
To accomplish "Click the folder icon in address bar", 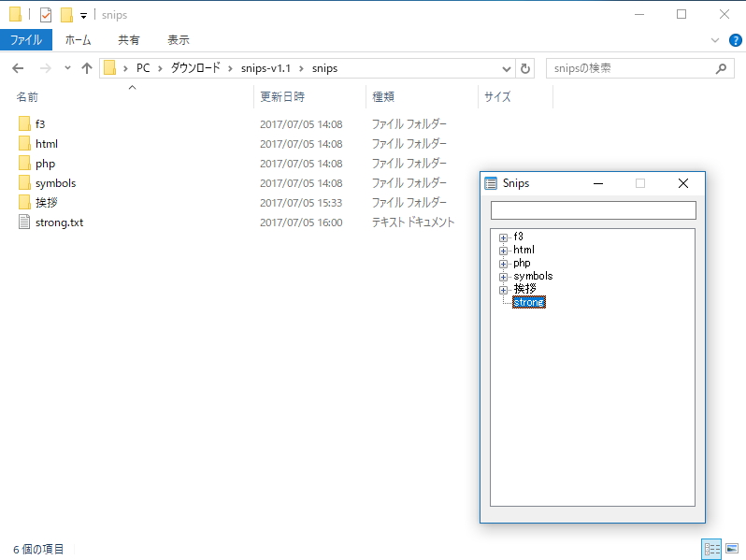I will 110,68.
